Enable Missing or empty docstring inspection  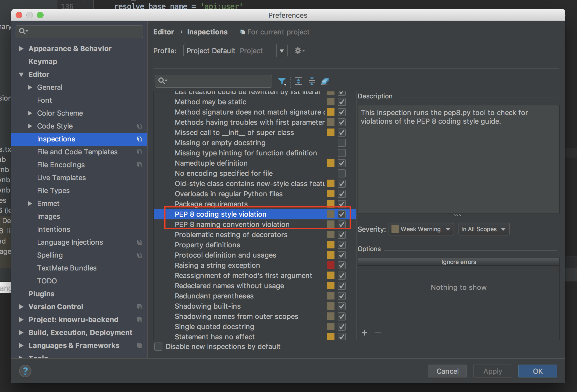tap(342, 143)
